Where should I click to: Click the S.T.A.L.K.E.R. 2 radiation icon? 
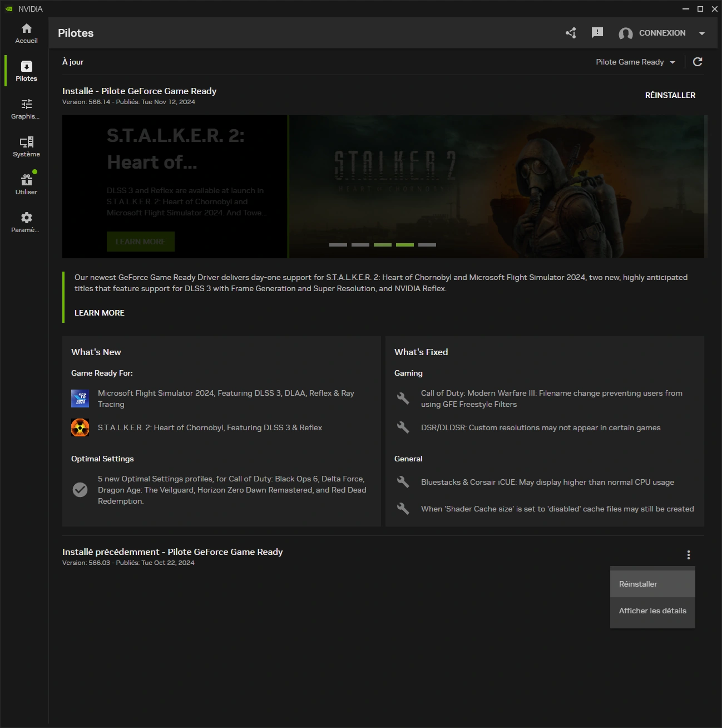(x=80, y=427)
